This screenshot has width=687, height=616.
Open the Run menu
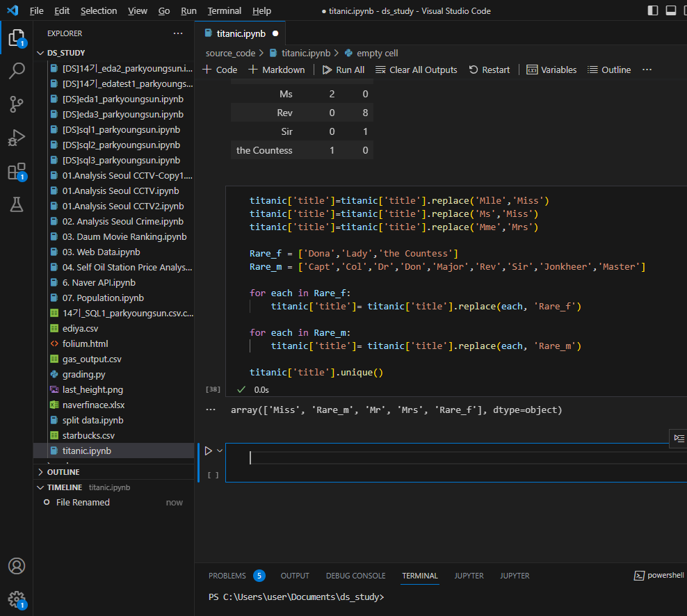188,10
